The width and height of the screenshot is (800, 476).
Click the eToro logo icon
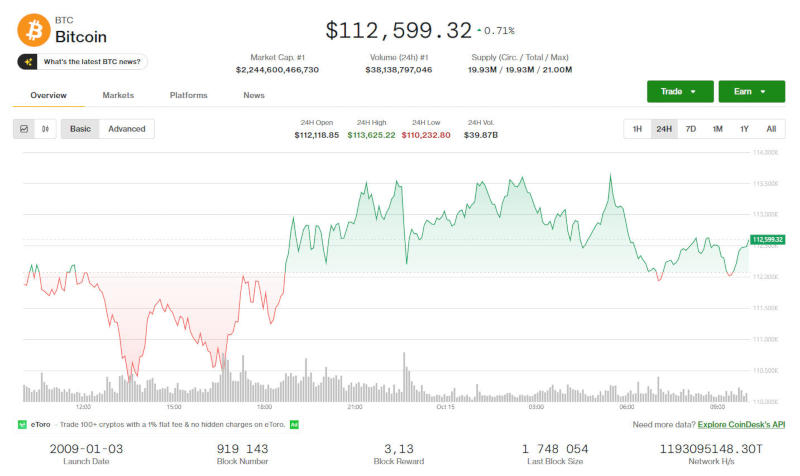point(22,424)
